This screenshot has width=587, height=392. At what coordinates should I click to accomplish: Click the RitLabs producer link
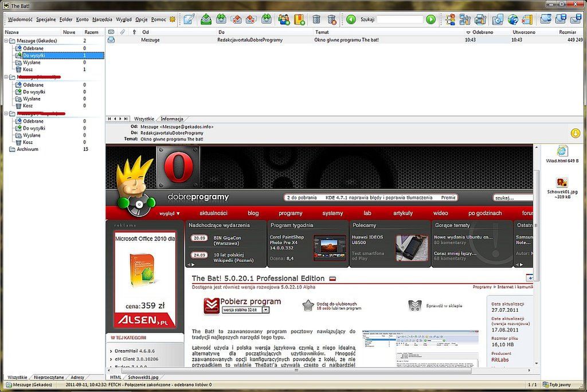click(x=500, y=360)
